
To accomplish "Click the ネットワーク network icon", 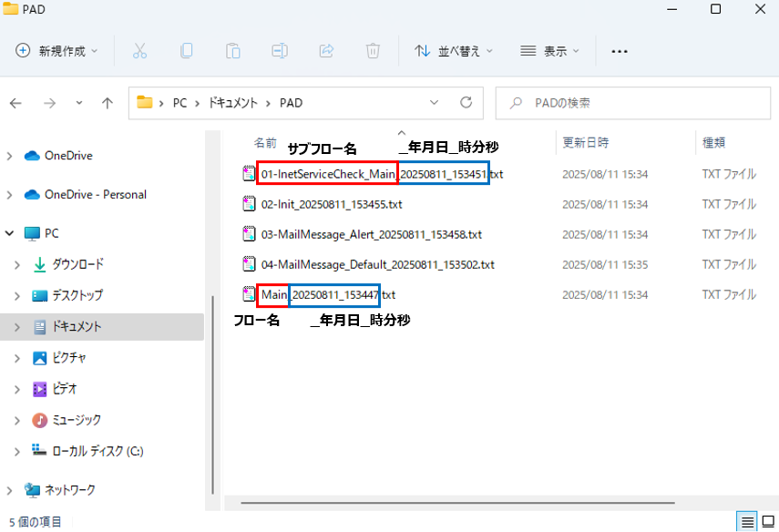I will [x=32, y=490].
